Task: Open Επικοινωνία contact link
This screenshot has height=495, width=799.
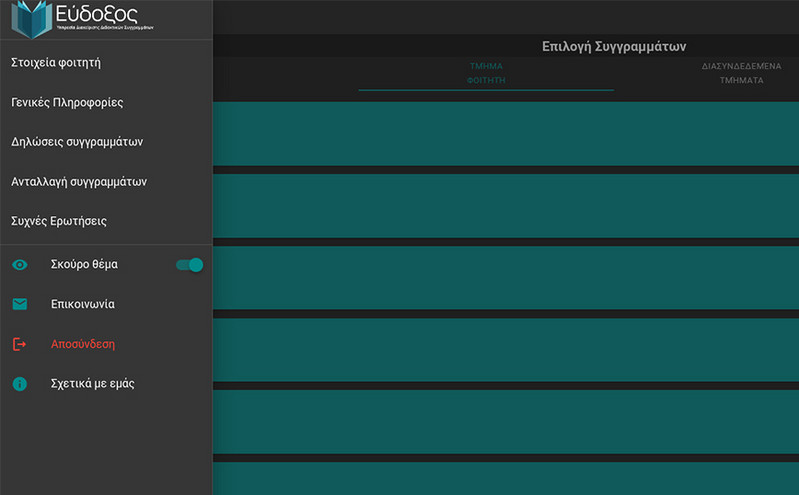Action: [83, 304]
